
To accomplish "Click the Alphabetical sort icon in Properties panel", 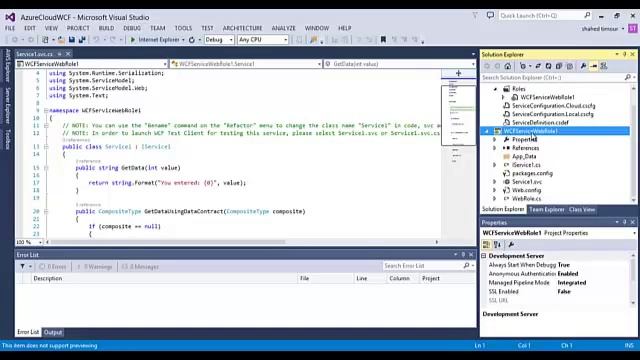I will click(497, 244).
